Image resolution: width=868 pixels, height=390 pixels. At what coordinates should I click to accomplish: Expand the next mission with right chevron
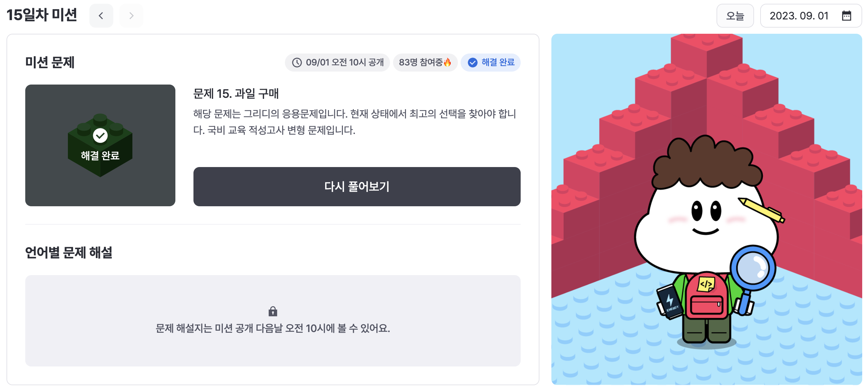pyautogui.click(x=131, y=15)
